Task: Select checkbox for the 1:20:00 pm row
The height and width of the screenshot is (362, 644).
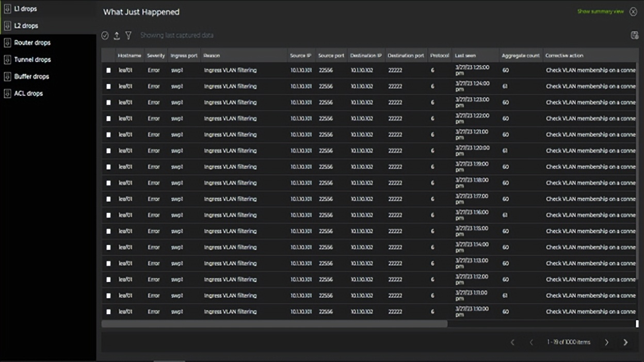Action: (108, 151)
